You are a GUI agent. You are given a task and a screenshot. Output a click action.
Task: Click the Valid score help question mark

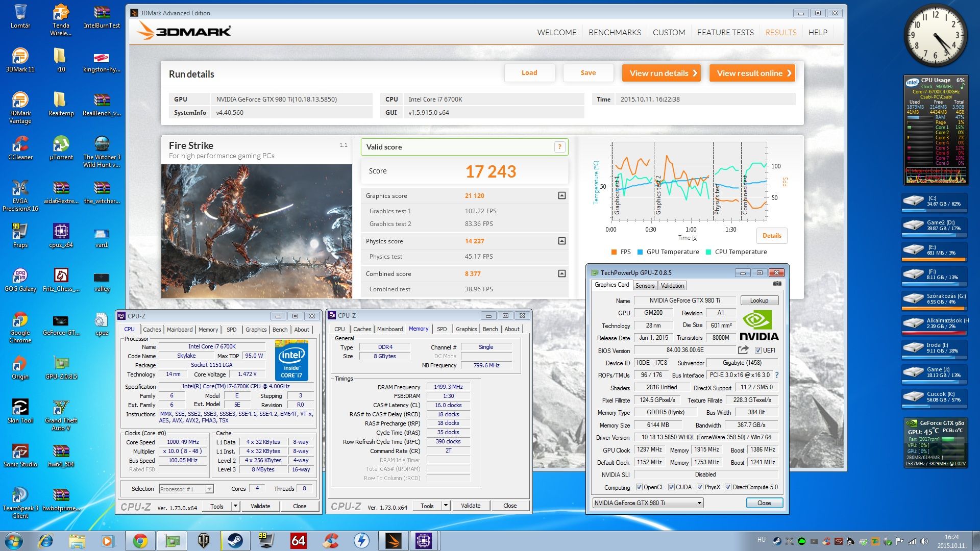coord(559,147)
